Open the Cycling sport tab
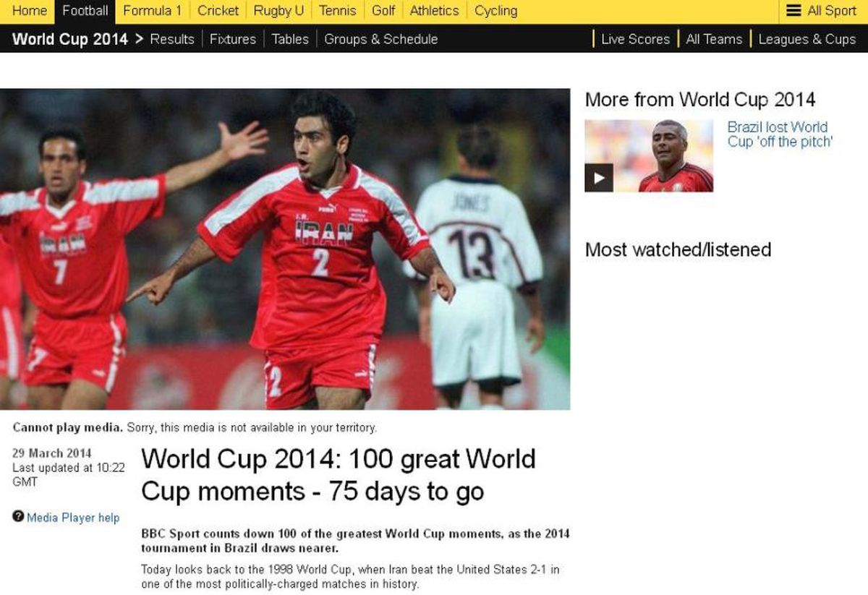 point(495,11)
